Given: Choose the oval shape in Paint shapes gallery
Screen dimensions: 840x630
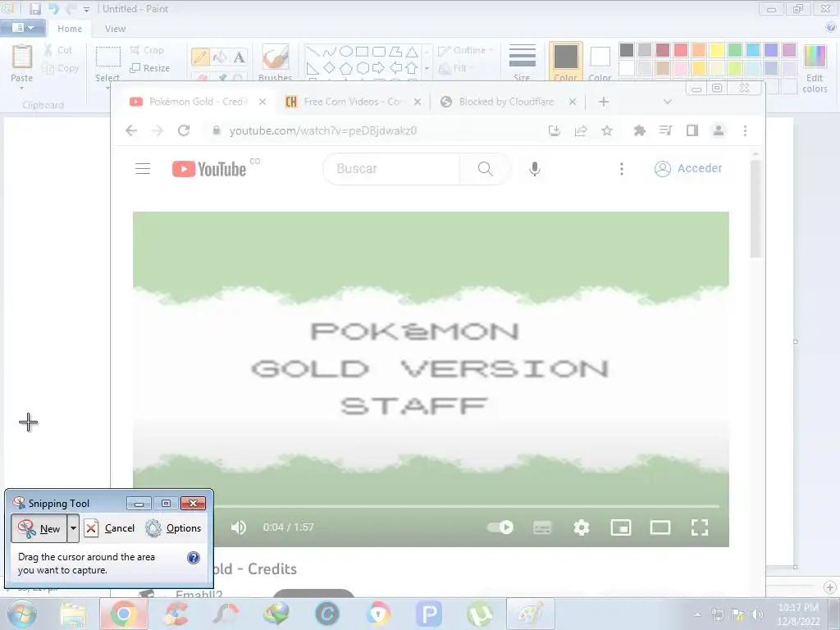Looking at the screenshot, I should [x=346, y=52].
